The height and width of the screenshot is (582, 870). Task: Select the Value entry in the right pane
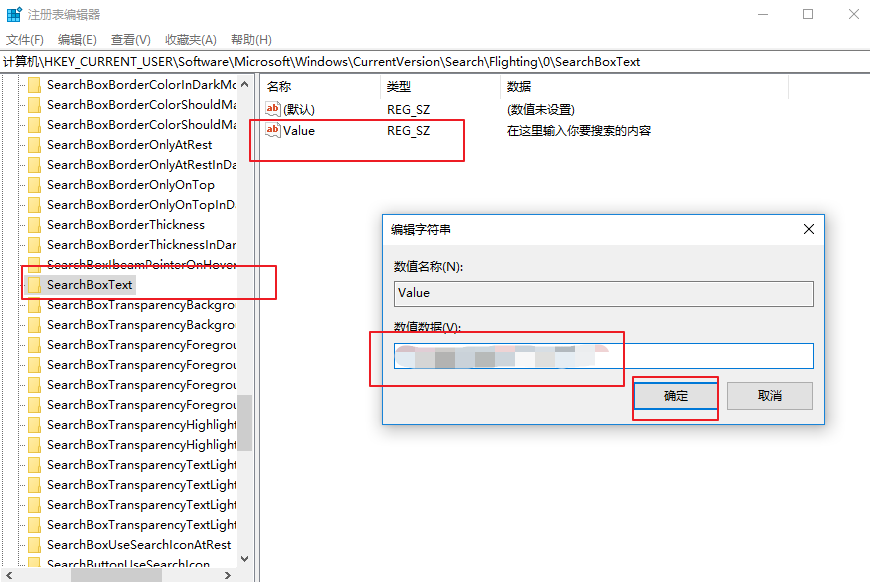pyautogui.click(x=300, y=130)
